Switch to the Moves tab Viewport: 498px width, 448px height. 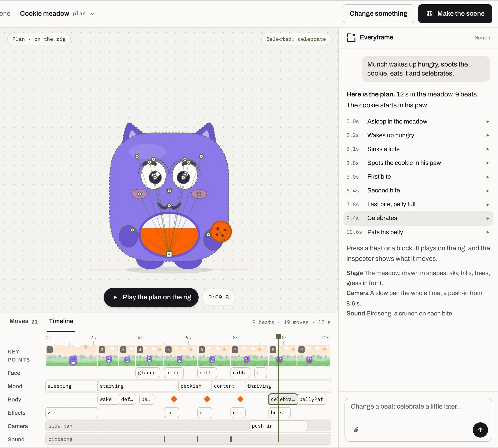click(x=23, y=321)
